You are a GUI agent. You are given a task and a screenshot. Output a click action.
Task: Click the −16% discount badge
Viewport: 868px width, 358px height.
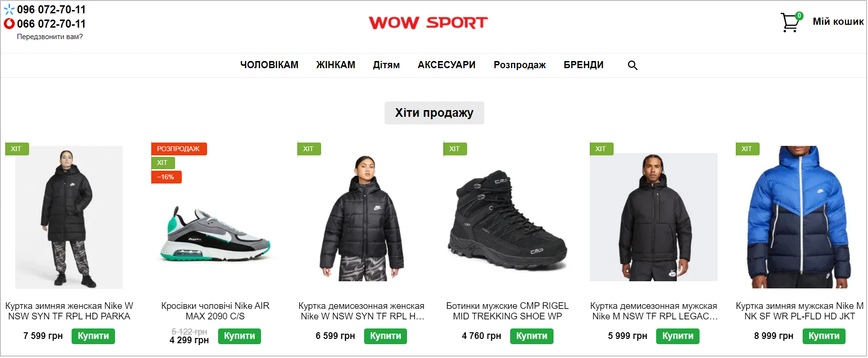click(x=166, y=177)
